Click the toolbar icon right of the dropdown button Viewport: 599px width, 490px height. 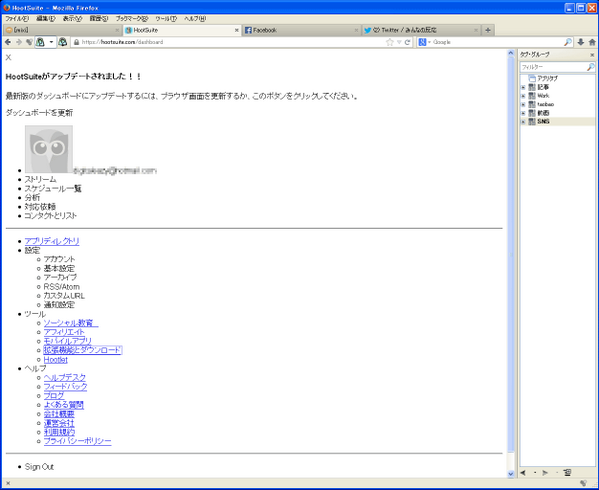(x=63, y=42)
